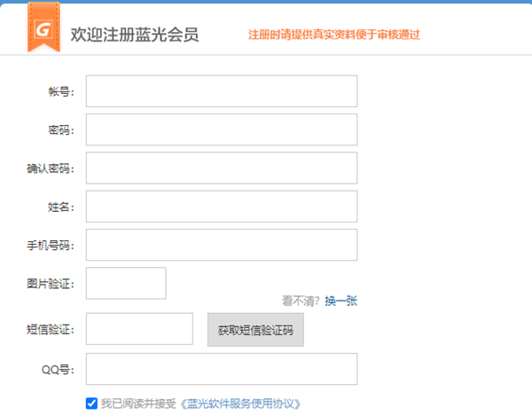Click the 图片验证 label
The width and height of the screenshot is (532, 415).
coord(51,284)
